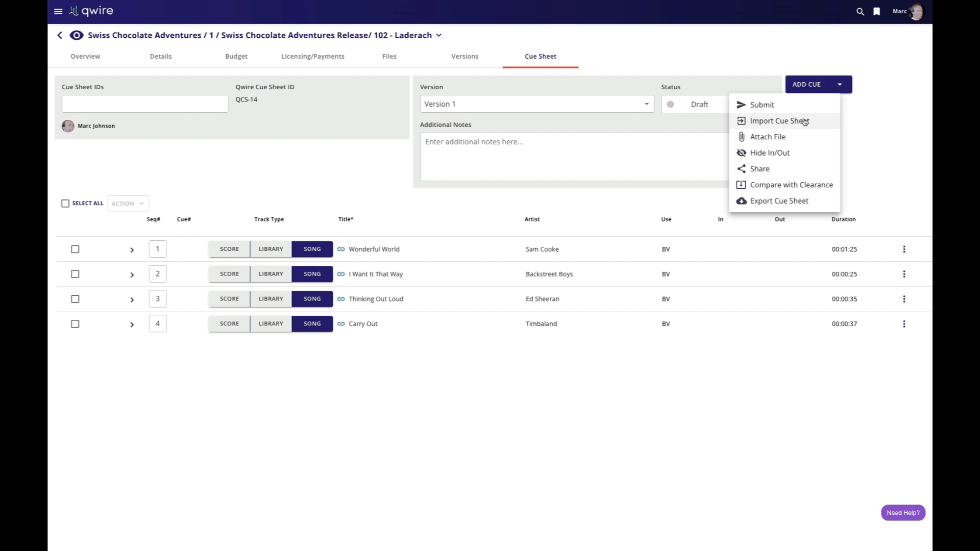Screen dimensions: 980x551
Task: Click the ADD CUE button
Action: coord(806,85)
